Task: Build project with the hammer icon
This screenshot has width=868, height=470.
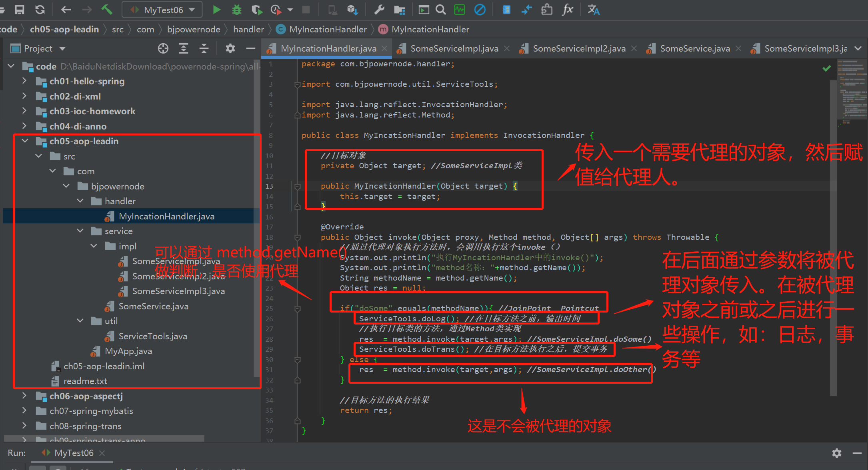Action: tap(106, 10)
